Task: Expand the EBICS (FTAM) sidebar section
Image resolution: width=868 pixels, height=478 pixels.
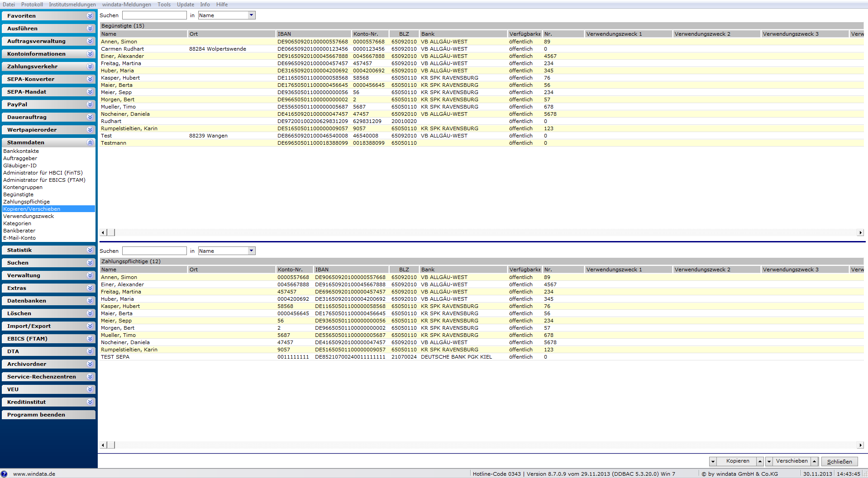Action: tap(48, 339)
